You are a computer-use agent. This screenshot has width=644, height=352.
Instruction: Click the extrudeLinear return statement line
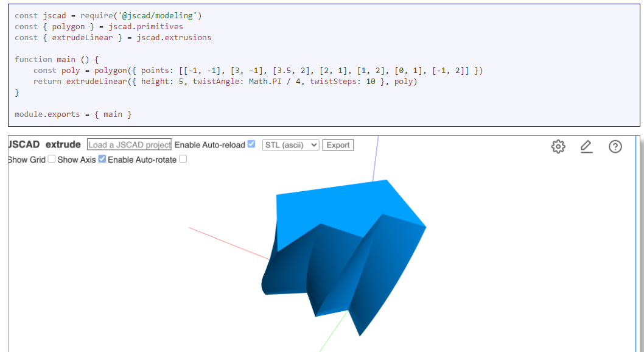(225, 82)
